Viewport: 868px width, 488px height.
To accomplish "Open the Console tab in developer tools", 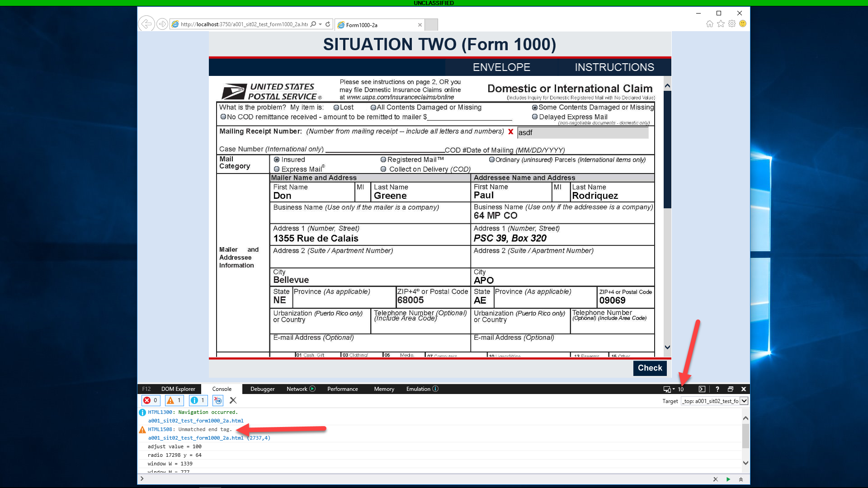I will click(x=222, y=389).
